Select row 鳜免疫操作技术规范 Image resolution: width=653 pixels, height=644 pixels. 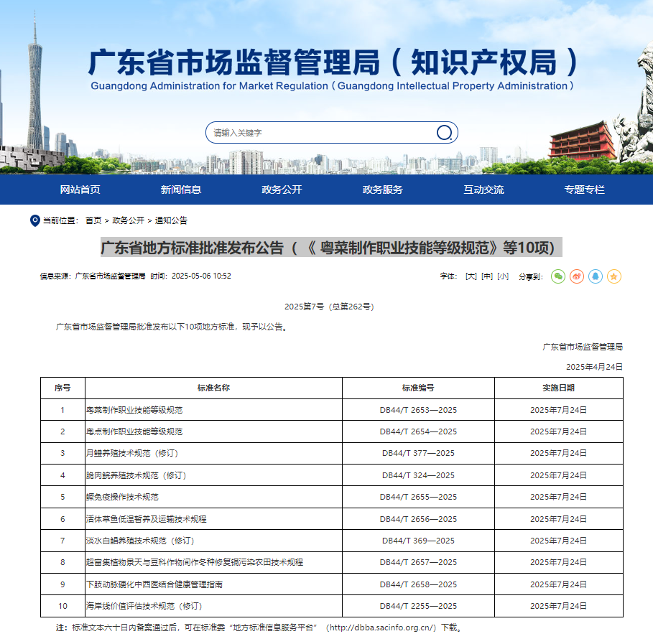331,497
